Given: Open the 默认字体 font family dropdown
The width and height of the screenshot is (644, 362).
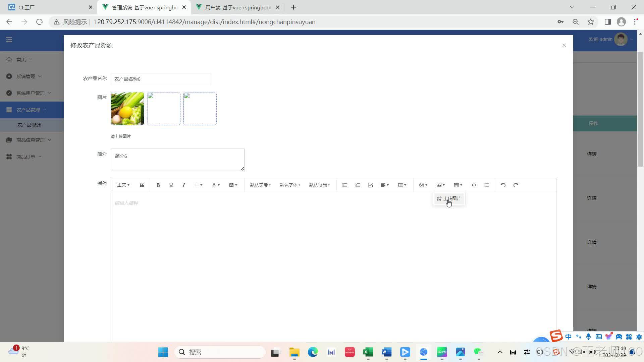Looking at the screenshot, I should click(290, 185).
